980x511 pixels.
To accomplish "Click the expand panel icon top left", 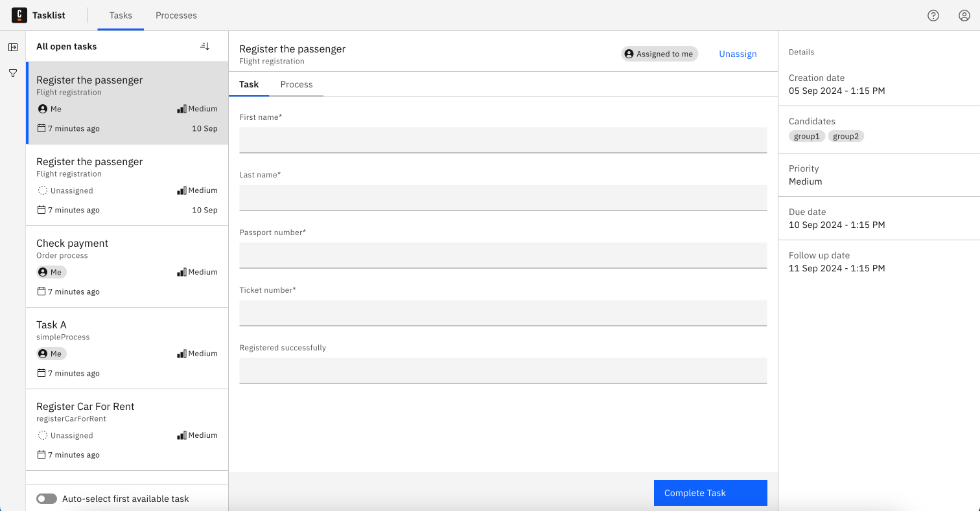I will click(12, 47).
